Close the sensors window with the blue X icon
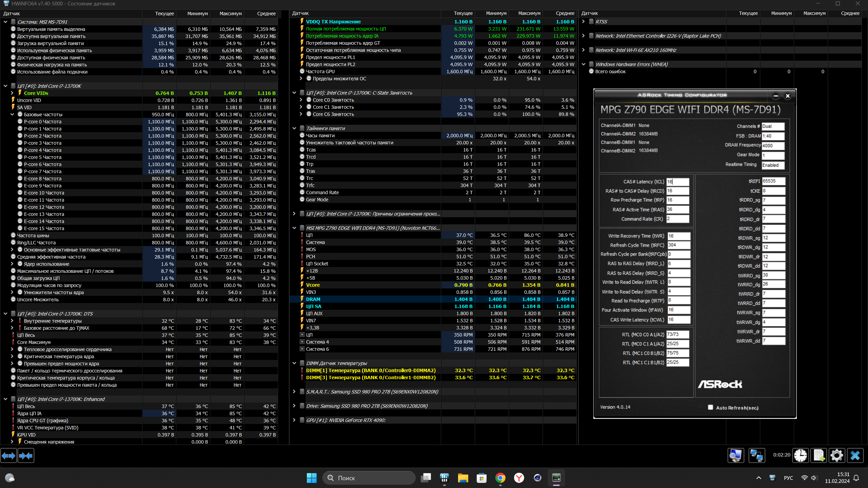Image resolution: width=868 pixels, height=488 pixels. 855,455
